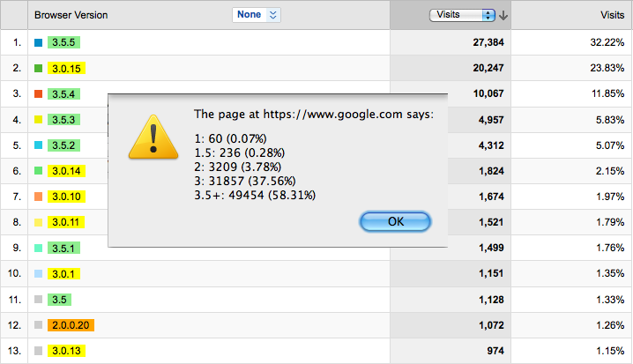Open version 3.0.1 link
This screenshot has height=364, width=633.
pyautogui.click(x=63, y=273)
